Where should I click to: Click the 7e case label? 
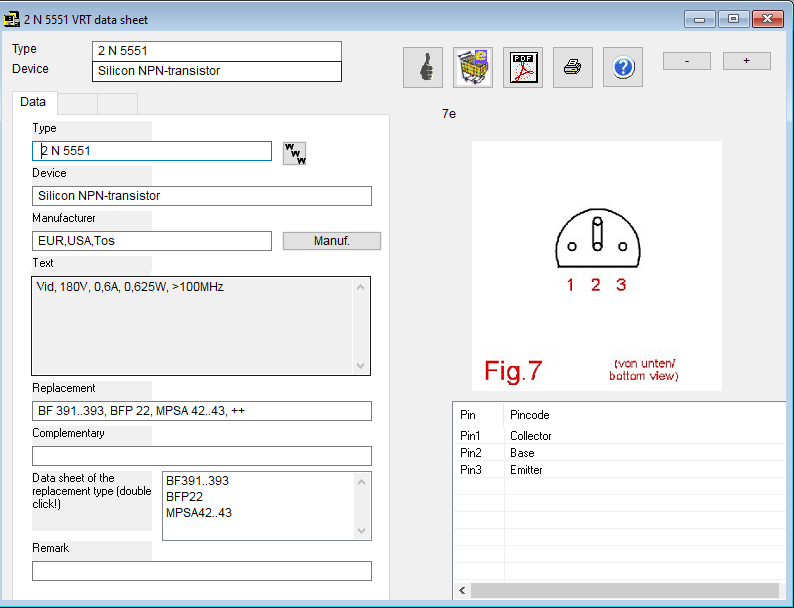point(449,114)
